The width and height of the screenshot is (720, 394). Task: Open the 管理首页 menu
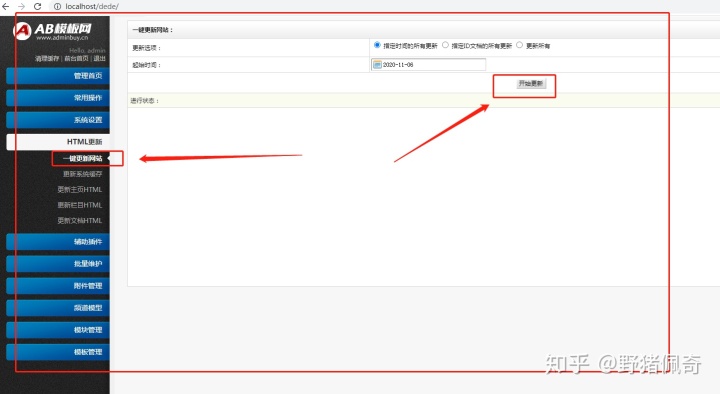click(58, 76)
